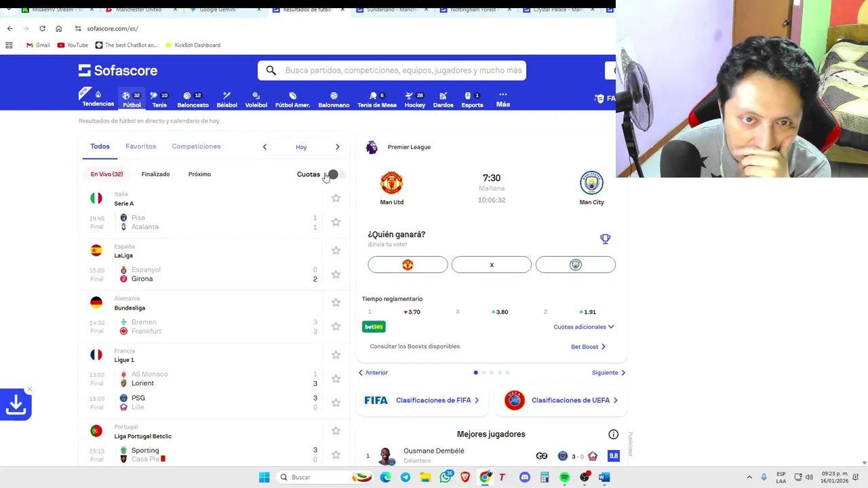Screen dimensions: 868x488
Task: Favorite the Bremen vs Frankfurt match
Action: click(x=336, y=327)
